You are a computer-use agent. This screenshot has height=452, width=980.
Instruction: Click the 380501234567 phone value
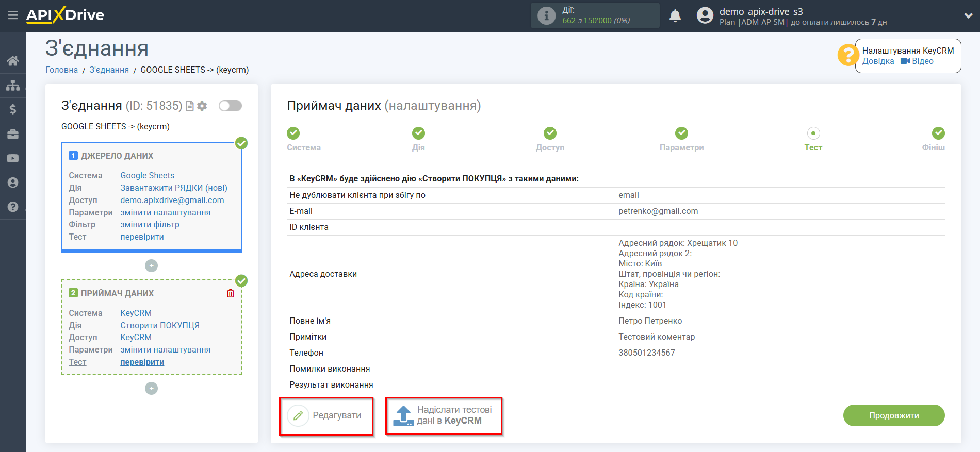pyautogui.click(x=647, y=353)
